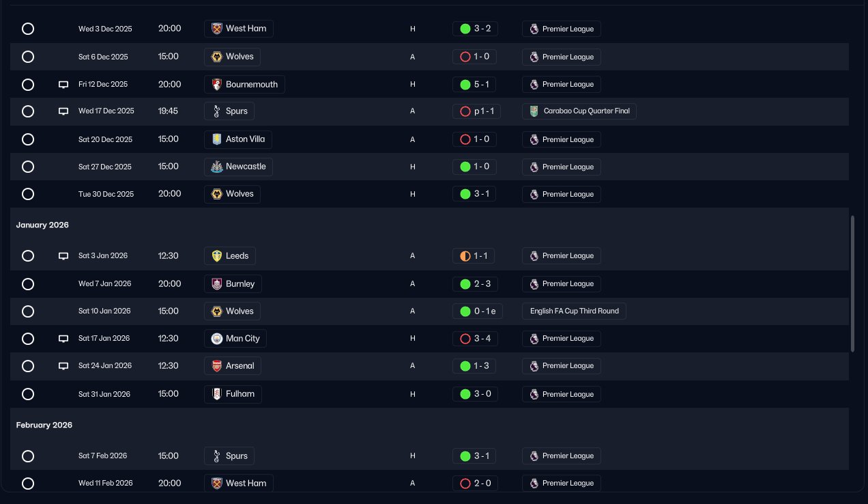Select the radio circle for Wolves 6 Dec
The image size is (868, 504).
[x=28, y=57]
